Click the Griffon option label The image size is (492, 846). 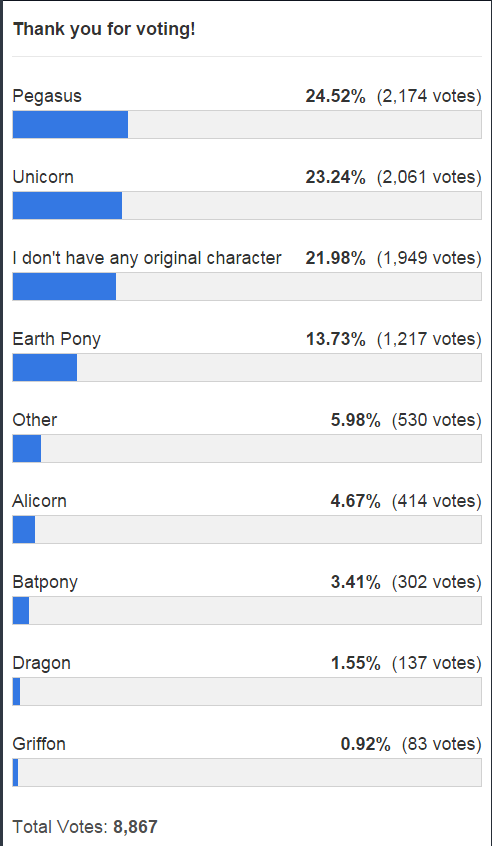tap(39, 743)
